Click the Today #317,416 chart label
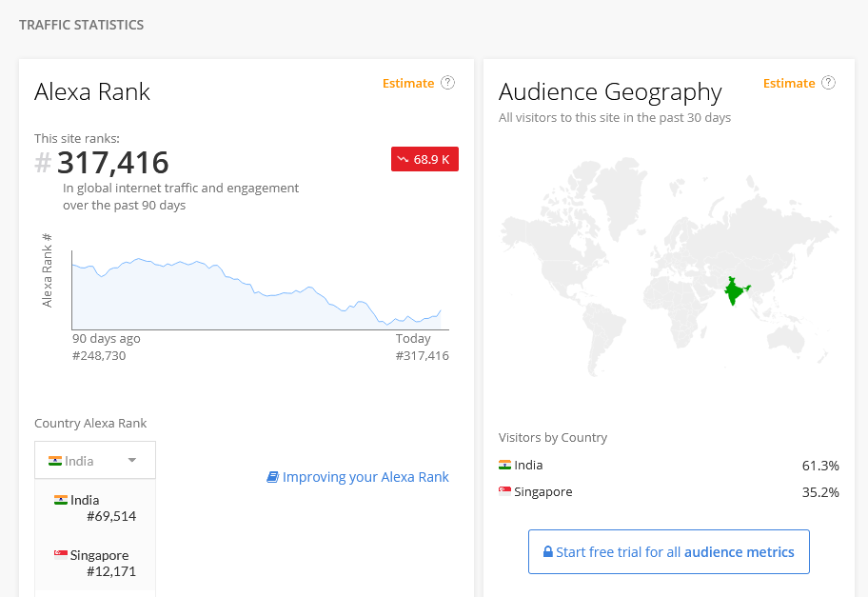 422,347
